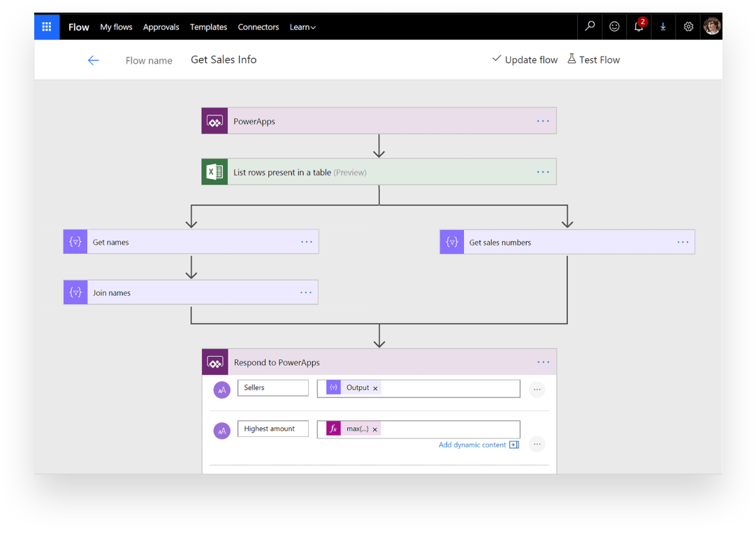Open the Connectors page
The image size is (756, 537).
[x=259, y=27]
